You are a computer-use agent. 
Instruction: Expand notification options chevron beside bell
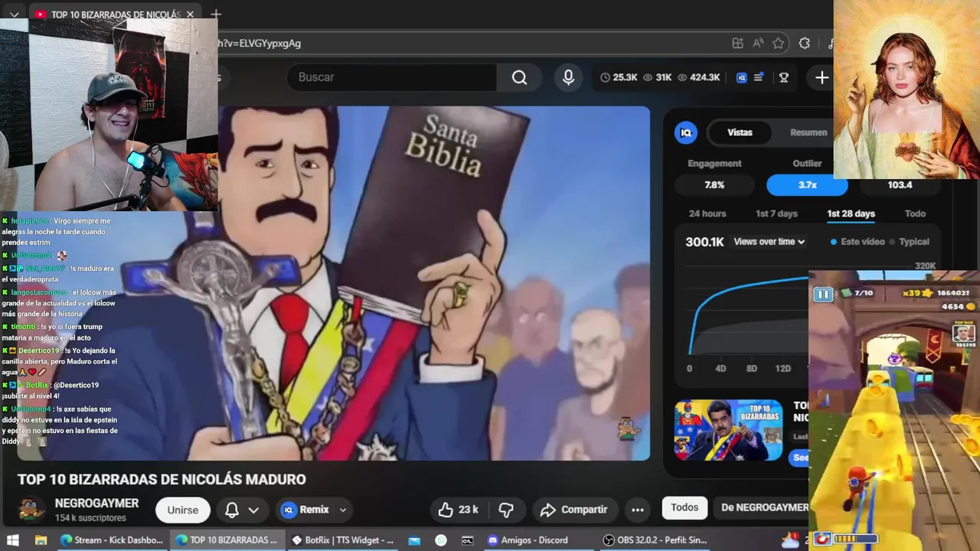253,510
